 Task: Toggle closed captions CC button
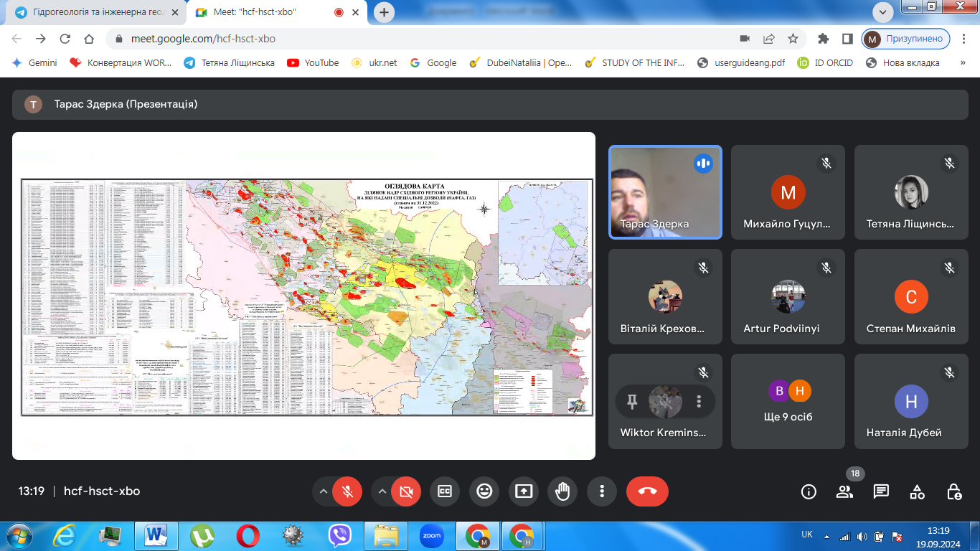click(x=445, y=491)
